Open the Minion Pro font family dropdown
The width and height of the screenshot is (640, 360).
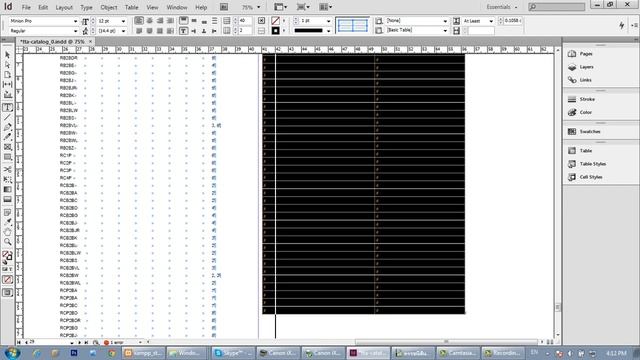pos(75,21)
